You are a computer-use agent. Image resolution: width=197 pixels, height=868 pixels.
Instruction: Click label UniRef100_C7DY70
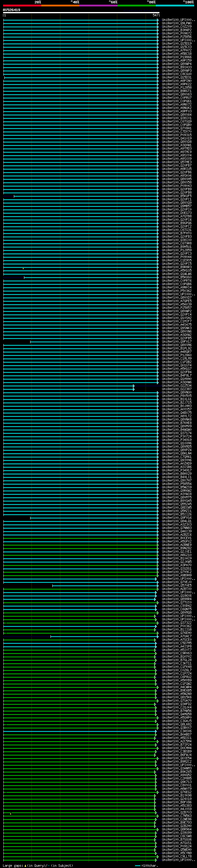coord(176,132)
